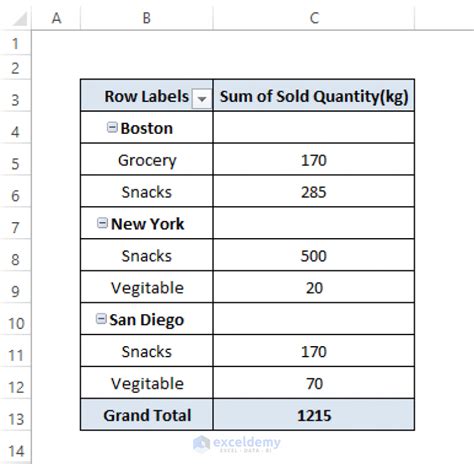Click the cell with value 70
Screen dimensions: 474x464
(314, 383)
